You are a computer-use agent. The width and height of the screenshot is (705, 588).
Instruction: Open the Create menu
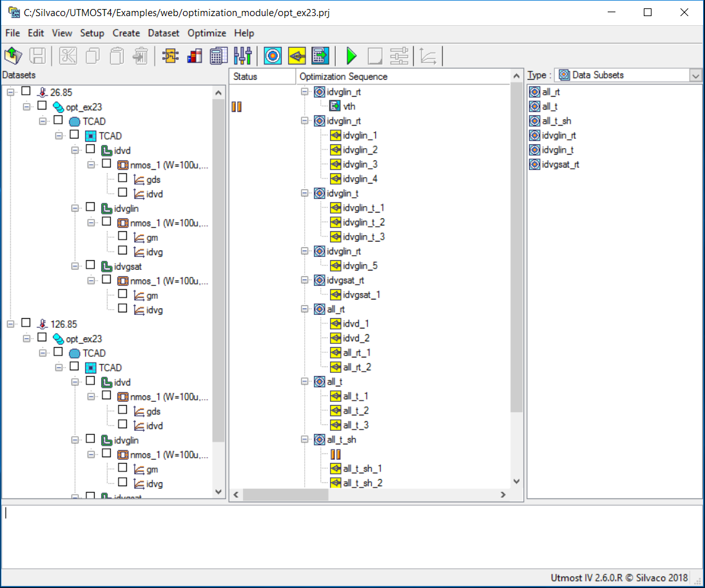[x=126, y=33]
